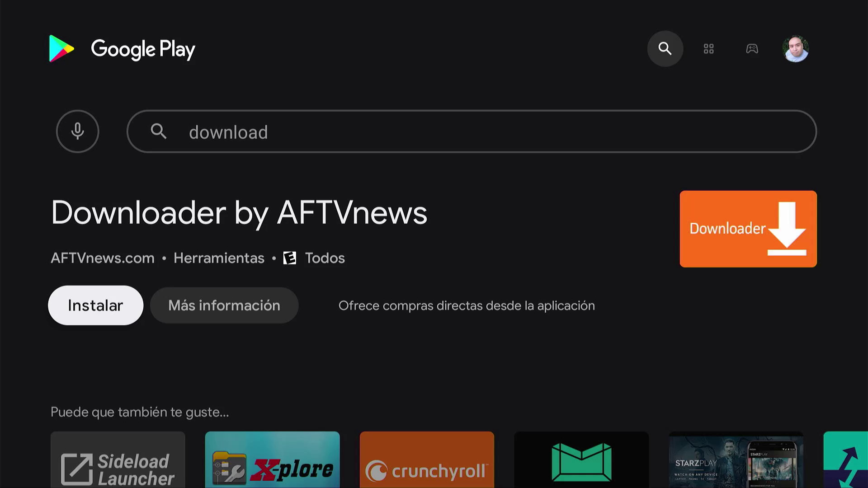Select the STARZPLAY app tile
Viewport: 868px width, 488px height.
736,460
